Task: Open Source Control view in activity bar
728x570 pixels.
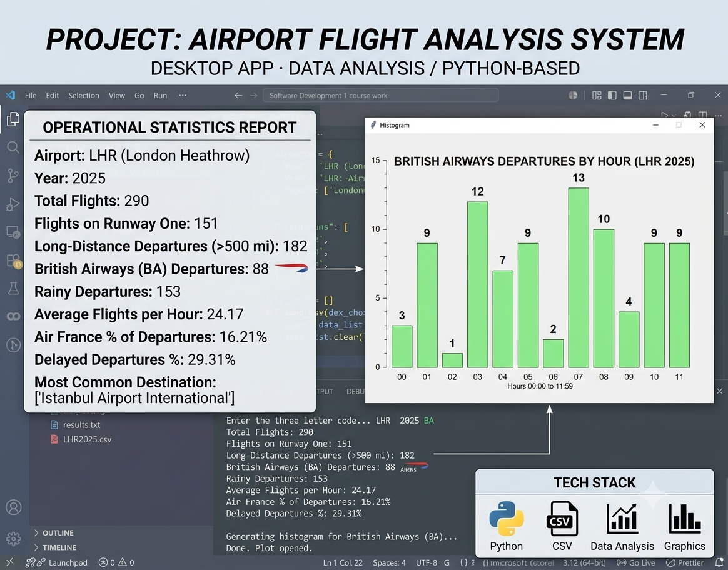Action: pyautogui.click(x=13, y=176)
